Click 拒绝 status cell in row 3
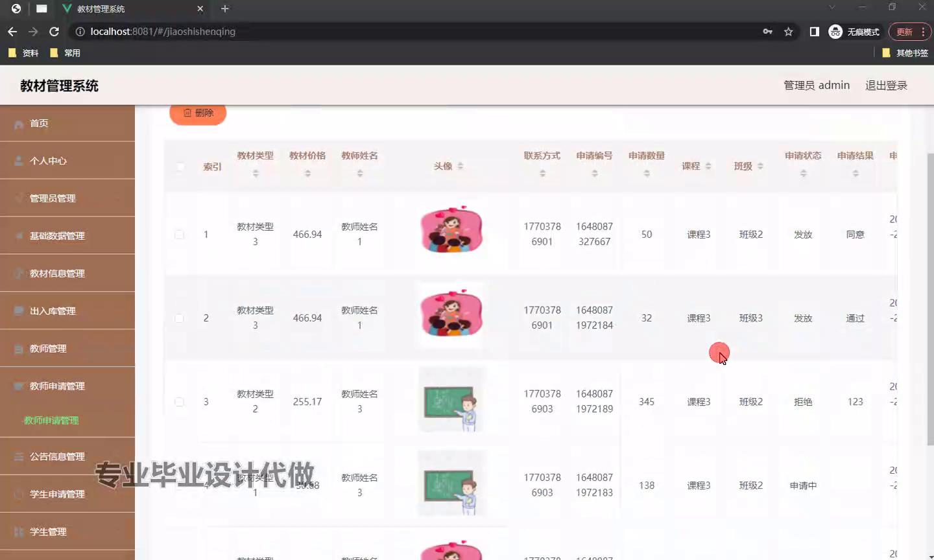This screenshot has height=560, width=934. (803, 402)
